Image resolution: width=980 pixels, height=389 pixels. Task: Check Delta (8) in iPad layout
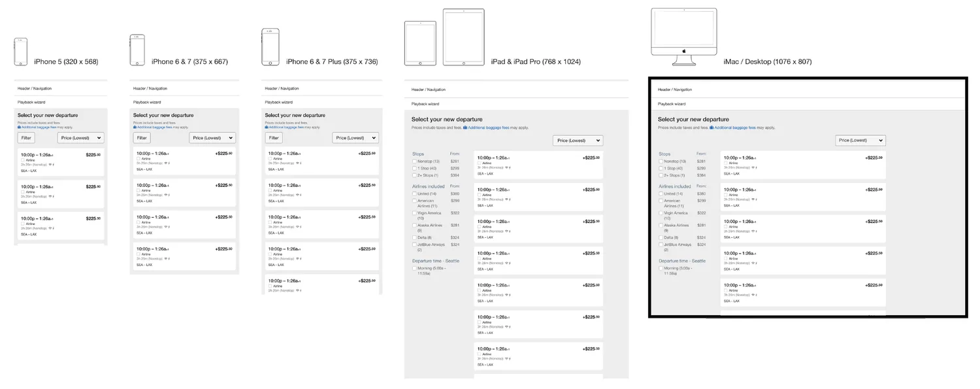click(x=414, y=238)
